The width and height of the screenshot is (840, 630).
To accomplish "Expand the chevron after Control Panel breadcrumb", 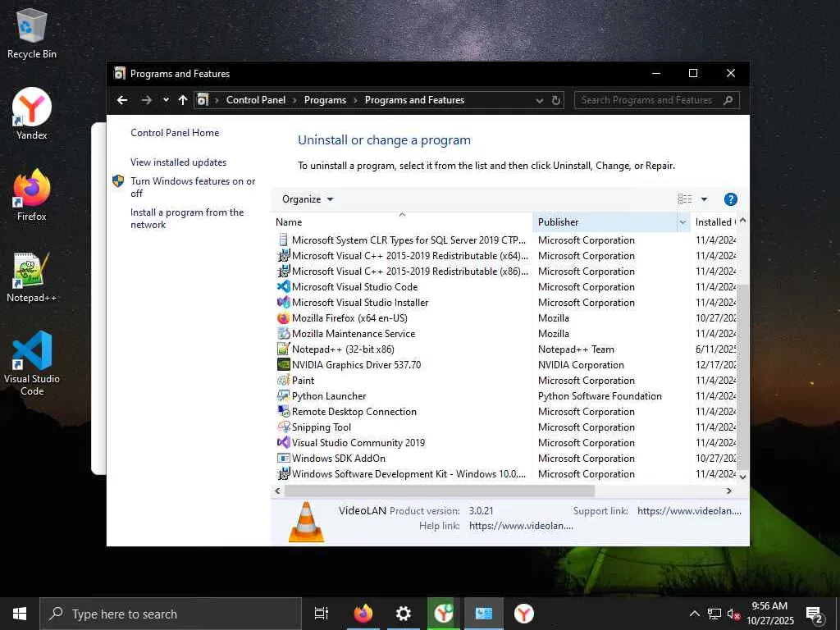I will (x=294, y=100).
